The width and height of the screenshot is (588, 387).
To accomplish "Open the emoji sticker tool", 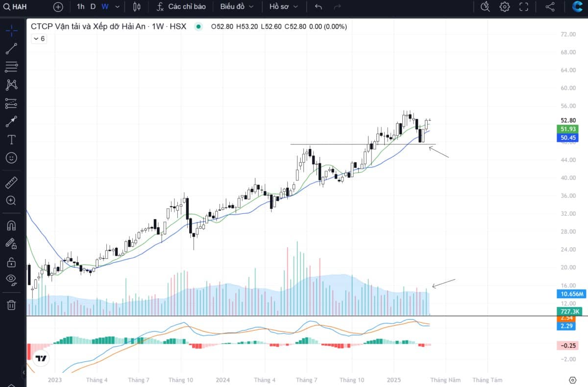I will coord(11,158).
